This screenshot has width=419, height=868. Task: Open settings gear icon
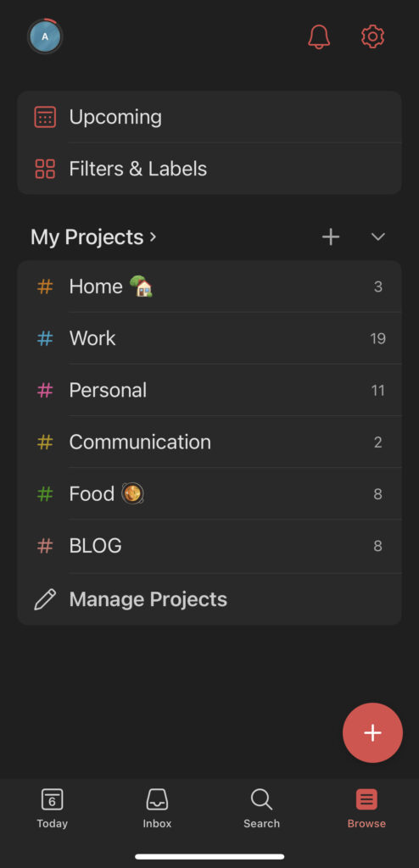click(372, 36)
